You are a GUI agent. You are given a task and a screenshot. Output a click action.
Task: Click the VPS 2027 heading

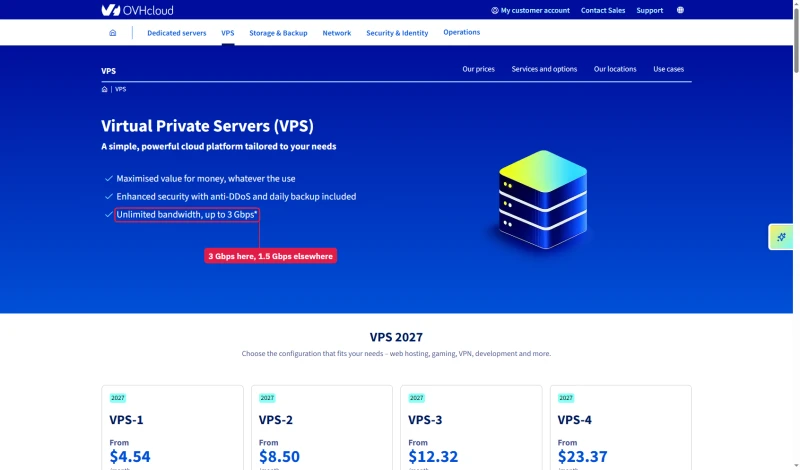396,337
